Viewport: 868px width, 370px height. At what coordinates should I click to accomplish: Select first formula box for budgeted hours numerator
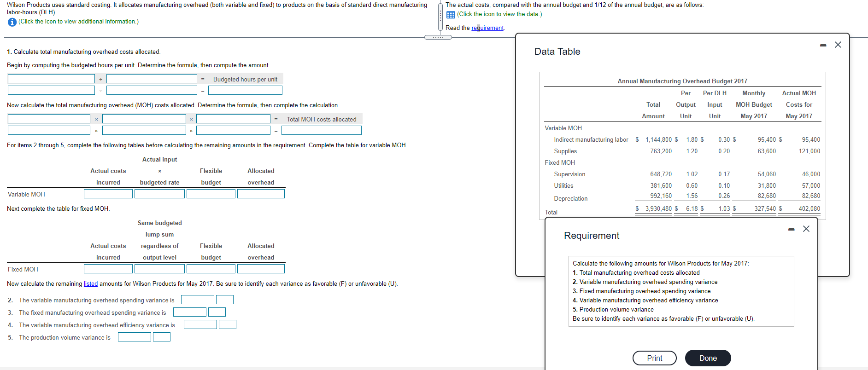tap(51, 79)
